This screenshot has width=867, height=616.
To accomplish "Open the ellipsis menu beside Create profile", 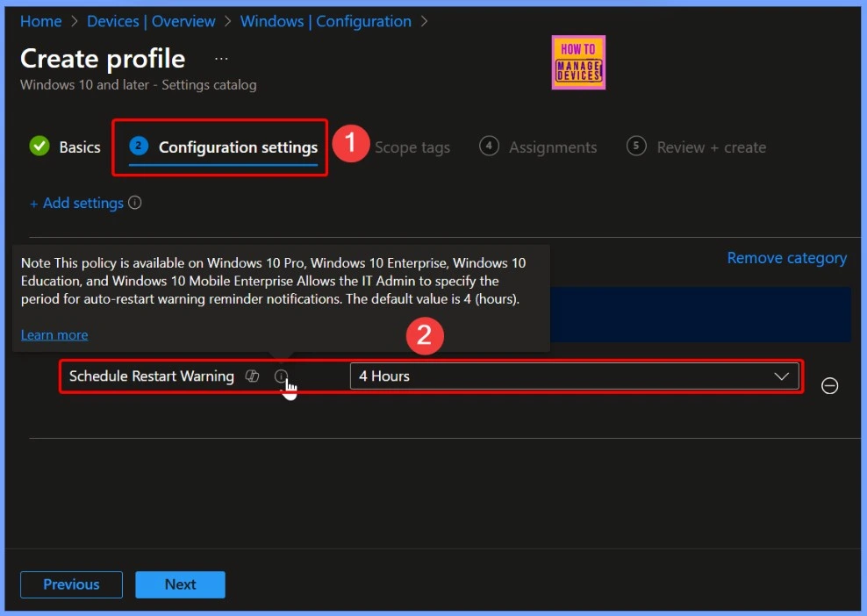I will click(x=221, y=59).
